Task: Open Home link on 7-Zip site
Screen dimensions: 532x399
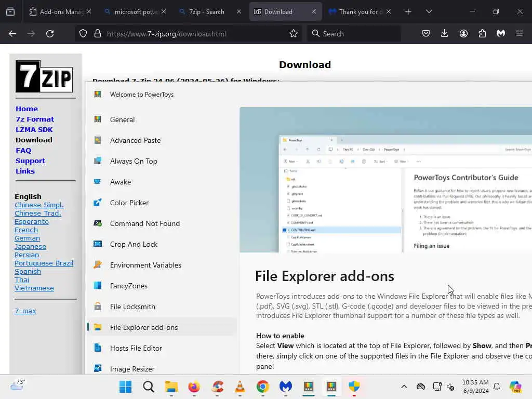Action: (x=27, y=109)
